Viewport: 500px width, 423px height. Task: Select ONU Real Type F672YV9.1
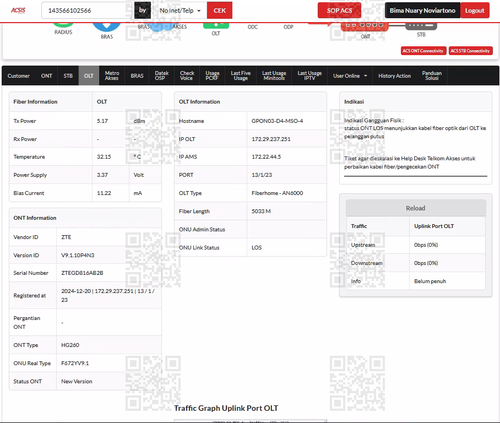pyautogui.click(x=75, y=363)
